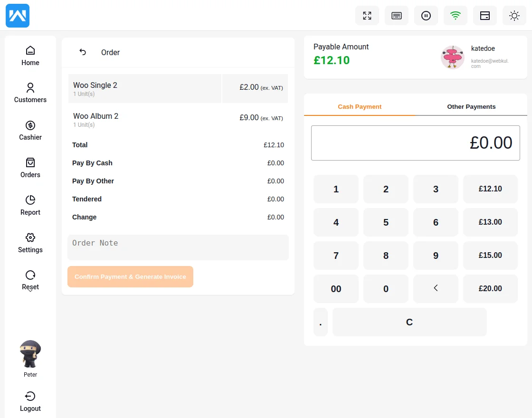Select the exact £12.10 quick tender amount
532x418 pixels.
point(490,189)
